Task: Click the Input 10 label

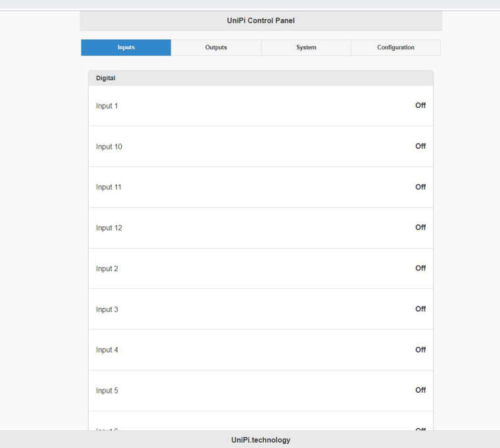Action: point(109,147)
